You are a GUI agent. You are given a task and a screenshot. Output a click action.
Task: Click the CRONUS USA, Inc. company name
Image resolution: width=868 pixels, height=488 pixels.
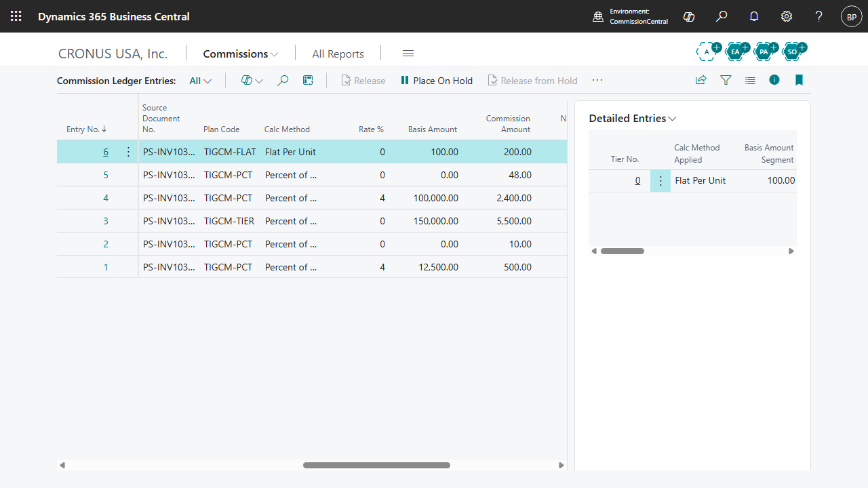[113, 54]
